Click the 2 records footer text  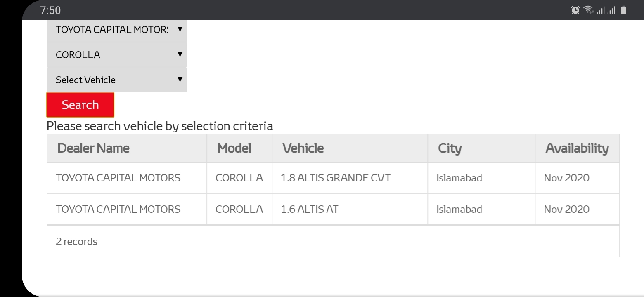[76, 241]
